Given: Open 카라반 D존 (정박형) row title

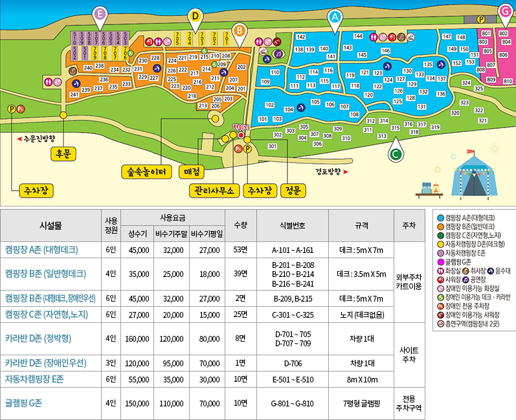Looking at the screenshot, I should 38,338.
